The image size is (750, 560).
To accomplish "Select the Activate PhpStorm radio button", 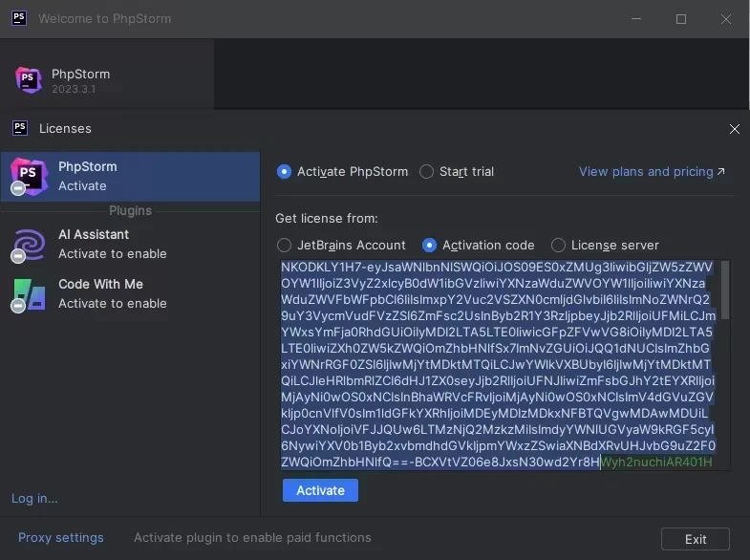I will (284, 172).
